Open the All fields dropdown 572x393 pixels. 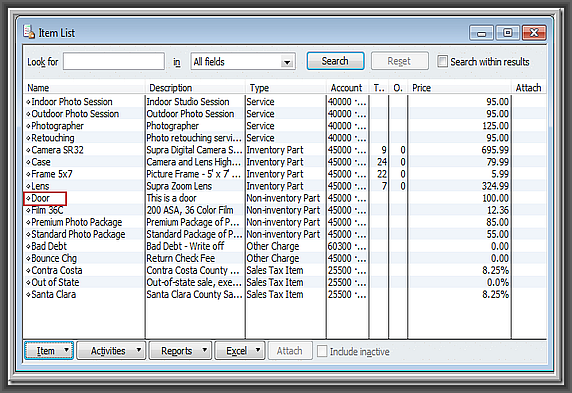point(243,61)
